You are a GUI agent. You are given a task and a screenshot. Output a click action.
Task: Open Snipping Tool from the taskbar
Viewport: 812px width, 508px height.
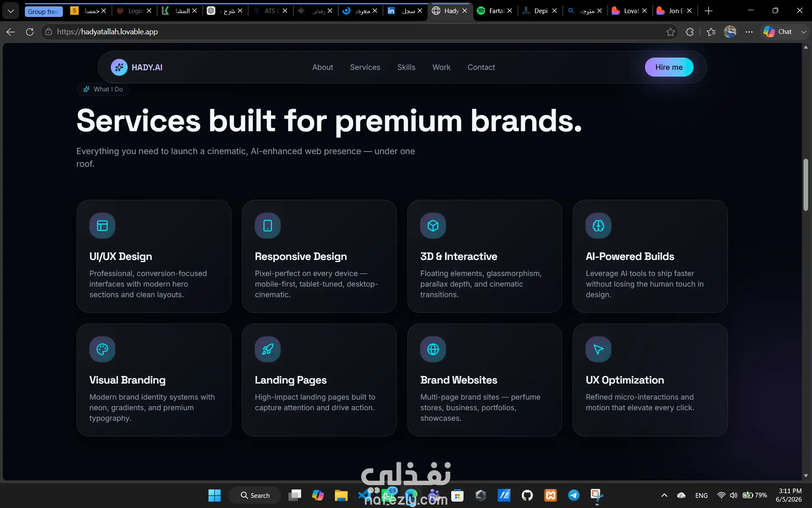tap(597, 495)
